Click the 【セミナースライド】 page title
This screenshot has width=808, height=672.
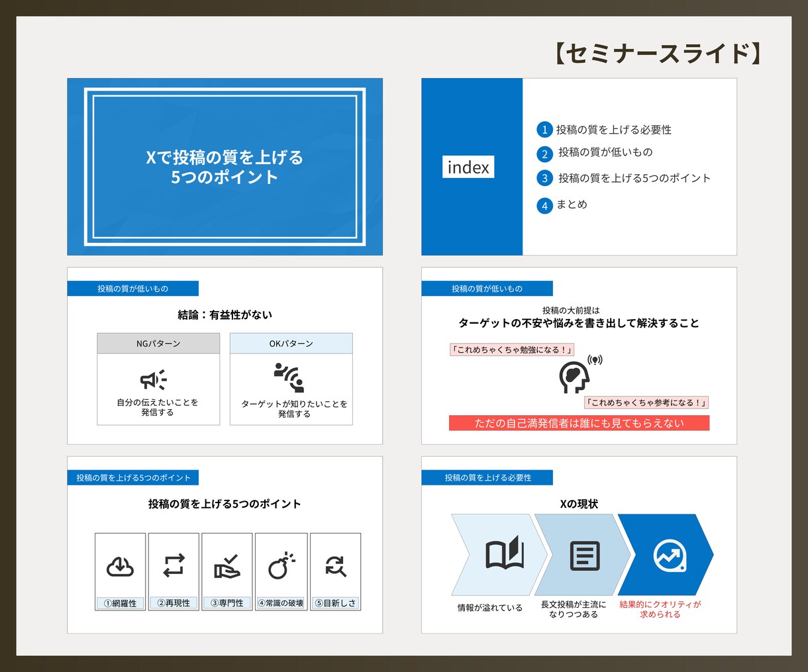[x=658, y=53]
